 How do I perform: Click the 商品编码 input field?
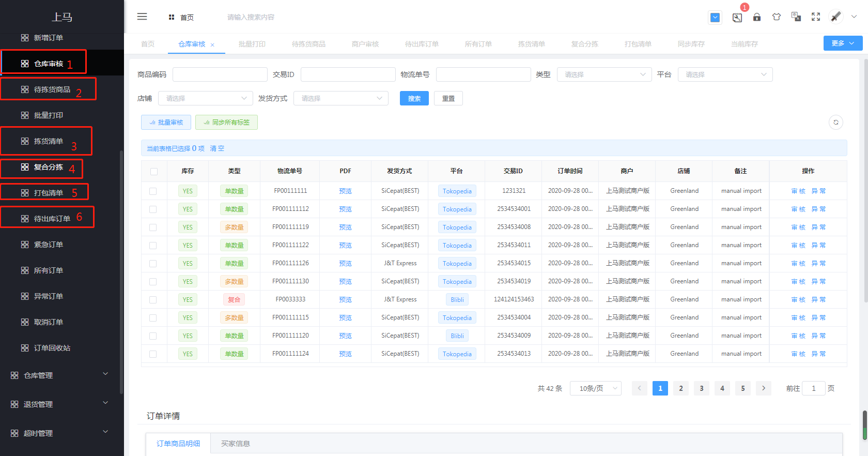click(220, 74)
